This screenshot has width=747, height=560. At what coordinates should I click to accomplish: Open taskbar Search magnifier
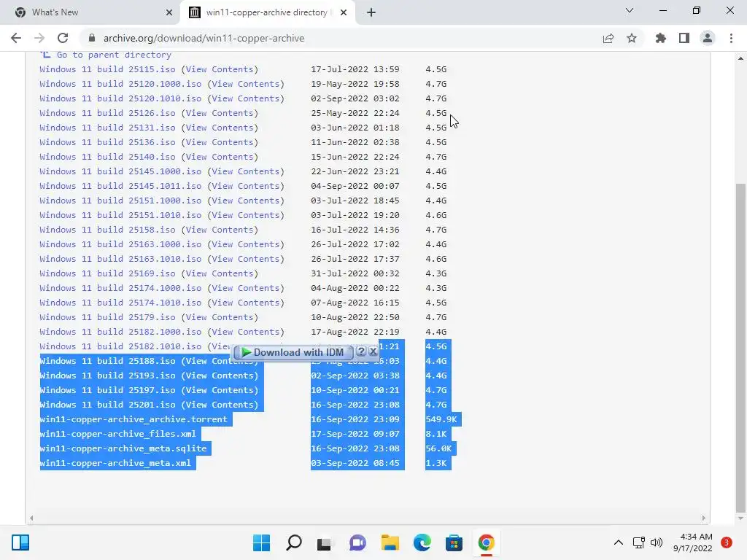point(293,542)
